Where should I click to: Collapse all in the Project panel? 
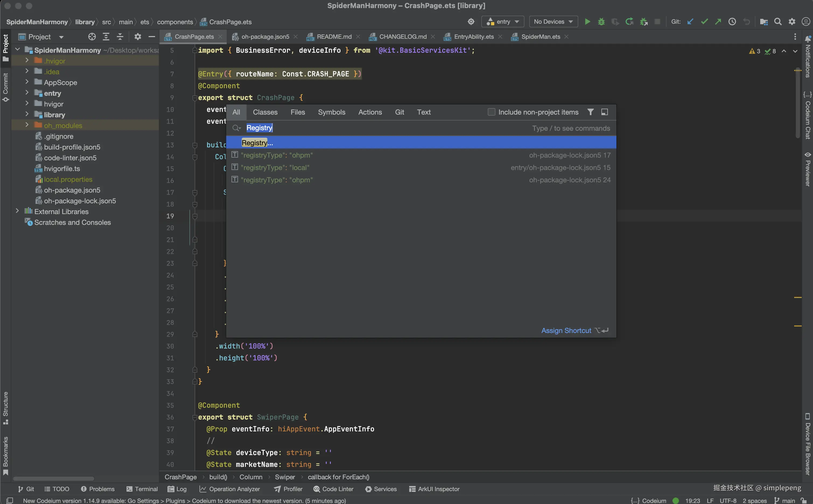(120, 37)
